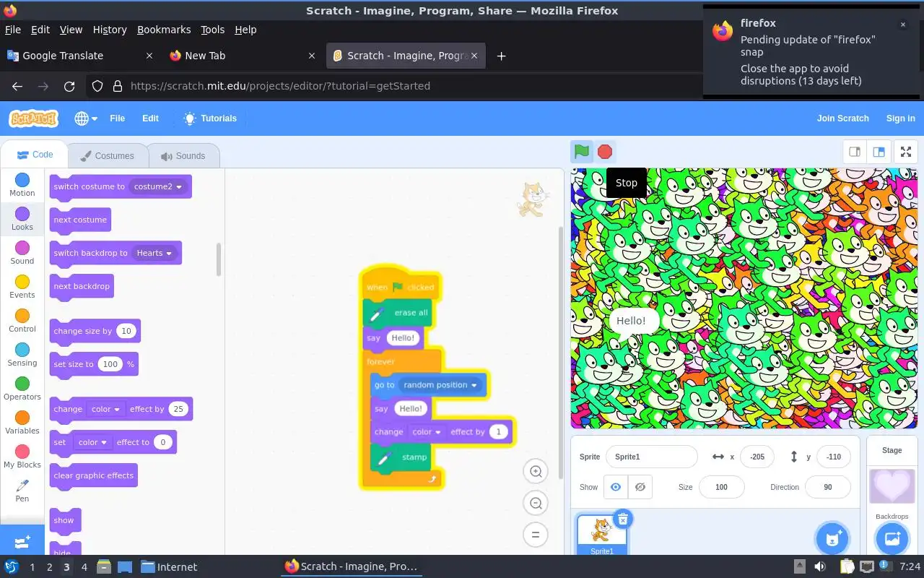Open Firefox Bookmarks menu

point(164,30)
